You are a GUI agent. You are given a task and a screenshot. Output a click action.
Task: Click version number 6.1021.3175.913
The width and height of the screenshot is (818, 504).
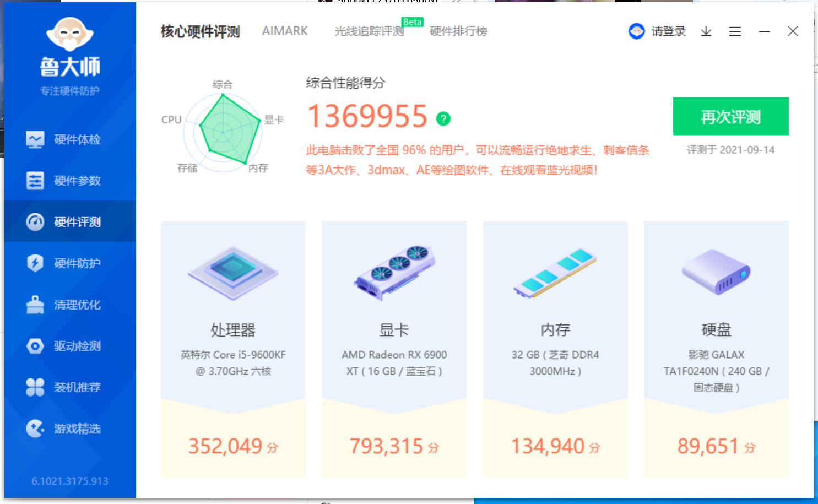coord(70,481)
